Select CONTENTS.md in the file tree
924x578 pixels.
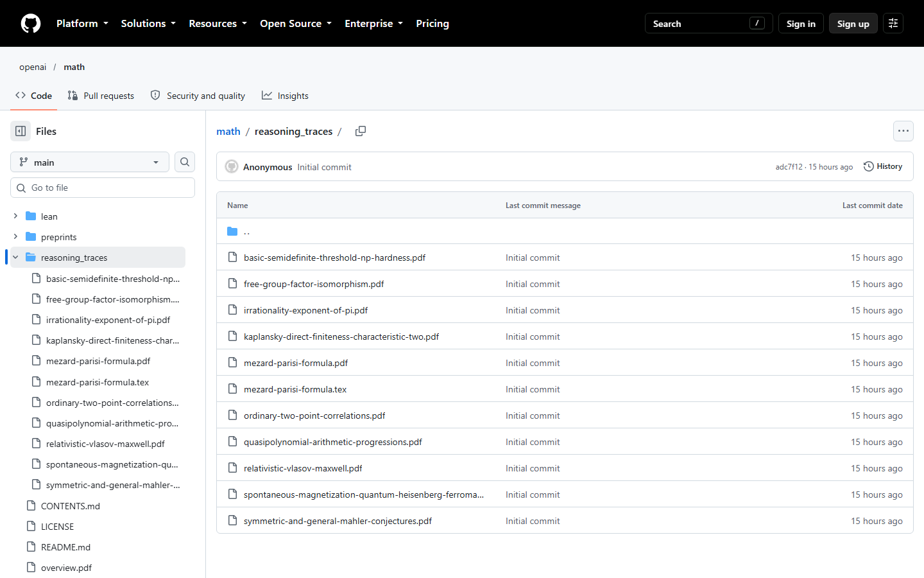(x=71, y=506)
